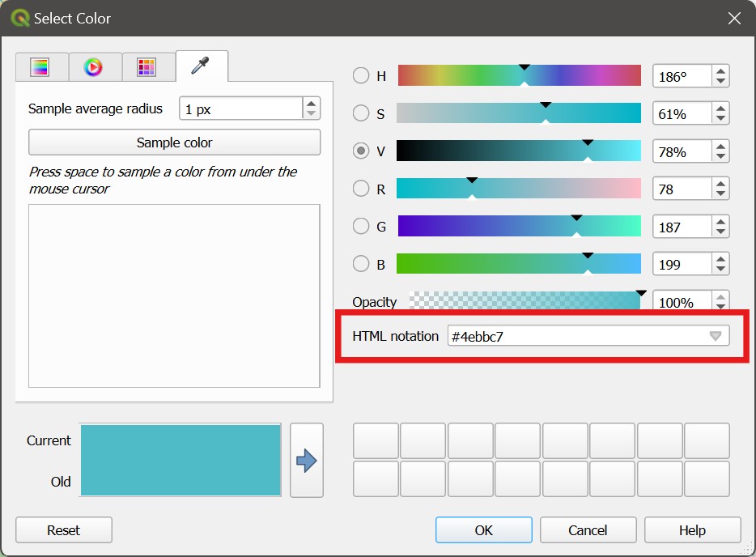Click the Sample color button
756x557 pixels.
175,142
